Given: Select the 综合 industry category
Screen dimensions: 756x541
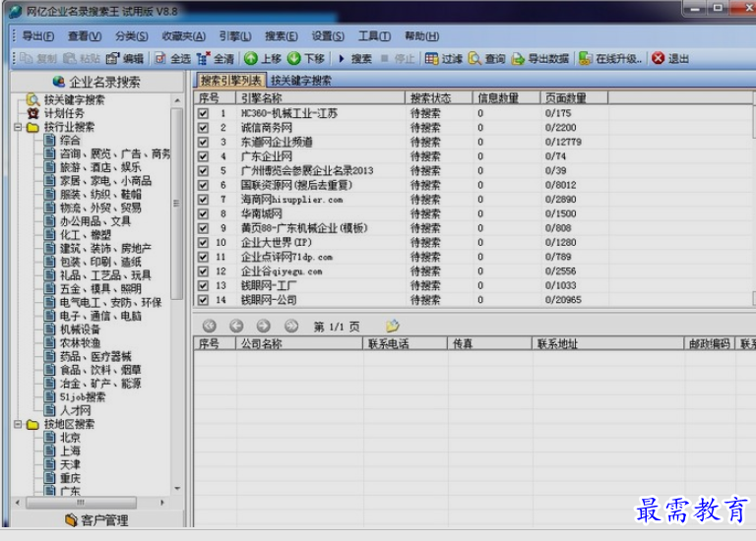Looking at the screenshot, I should coord(70,141).
